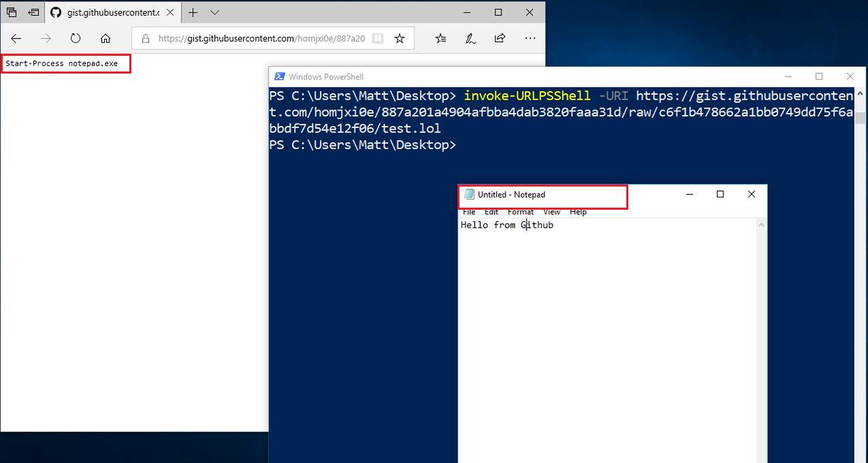This screenshot has height=463, width=868.
Task: Click Edge set tabs aside icon
Action: 33,12
